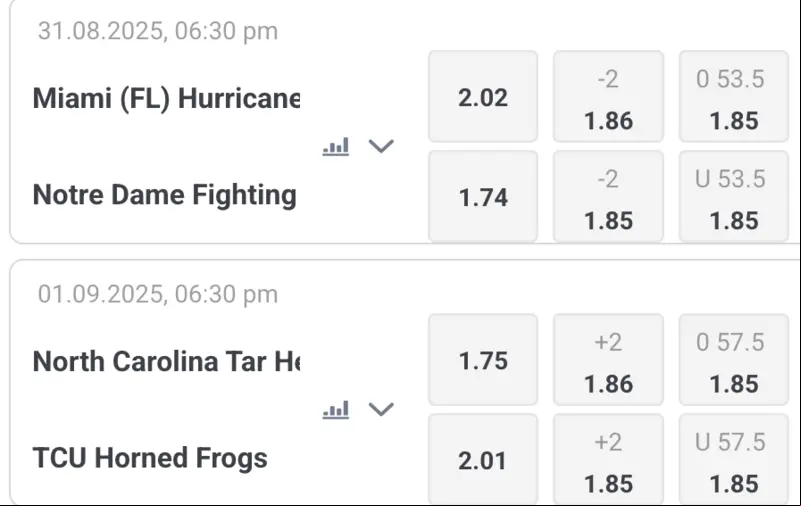This screenshot has height=506, width=801.
Task: Open North Carolina Tar Heels team name
Action: point(167,361)
